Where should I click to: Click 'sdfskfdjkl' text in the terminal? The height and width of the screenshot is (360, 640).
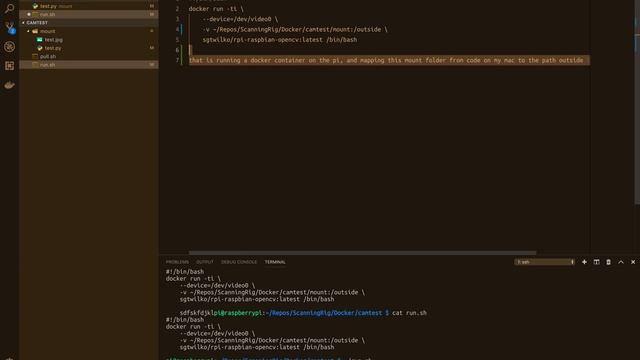(x=196, y=313)
